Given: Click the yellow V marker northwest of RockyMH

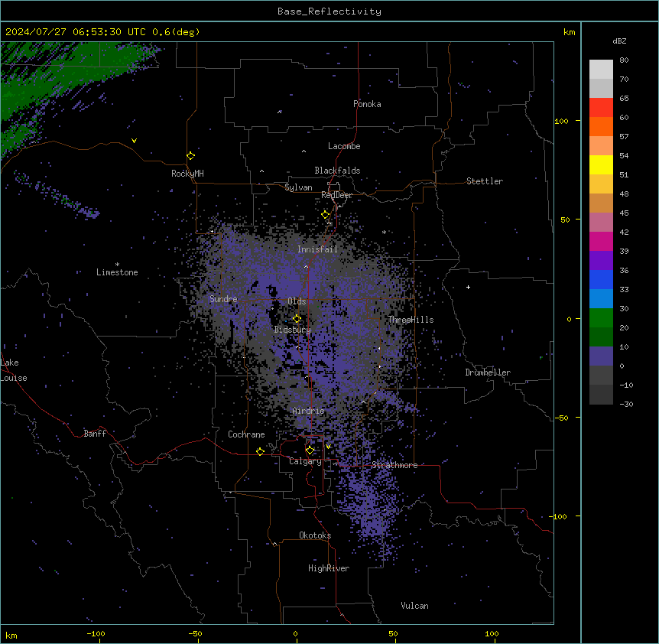Looking at the screenshot, I should 134,141.
